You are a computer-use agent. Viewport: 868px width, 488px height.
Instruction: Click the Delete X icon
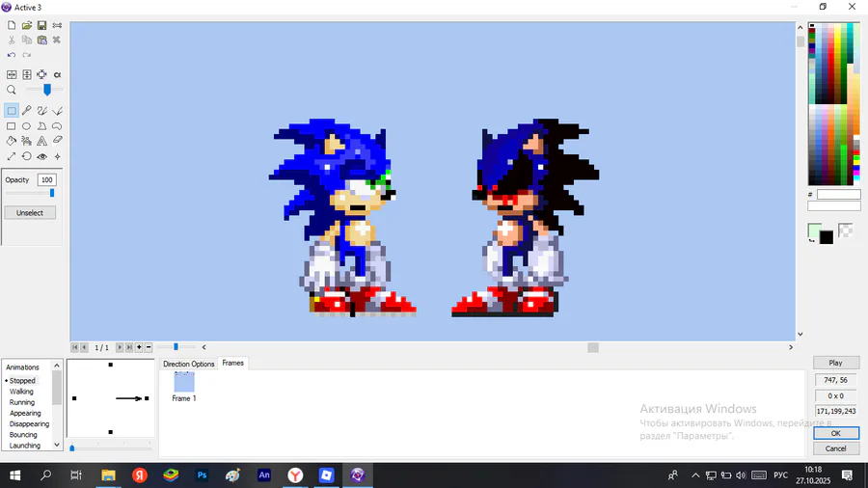57,40
